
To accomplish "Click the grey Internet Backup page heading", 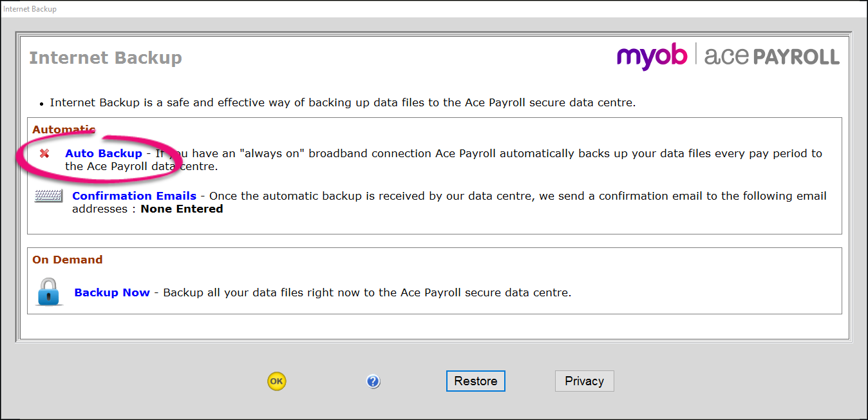I will (106, 58).
